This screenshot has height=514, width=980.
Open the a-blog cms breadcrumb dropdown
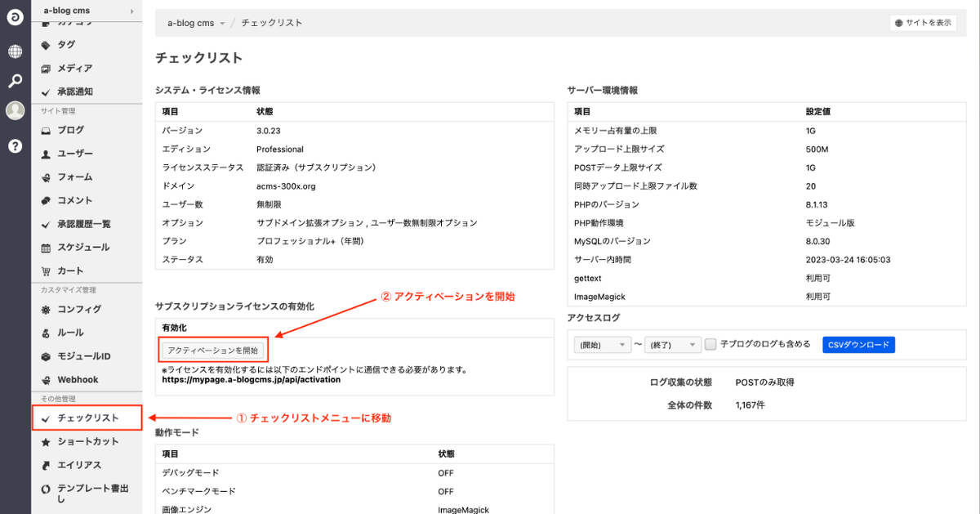pos(196,23)
